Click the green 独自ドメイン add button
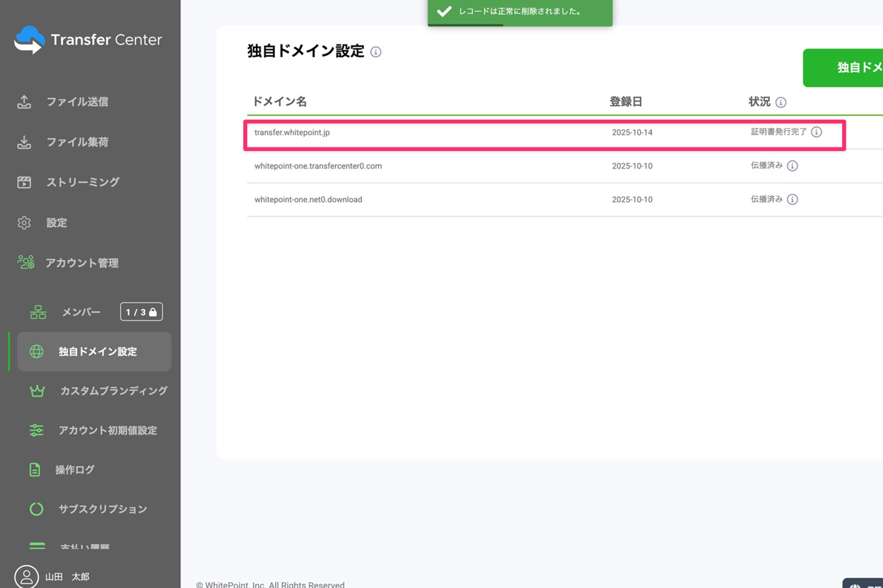The width and height of the screenshot is (883, 588). pos(844,68)
